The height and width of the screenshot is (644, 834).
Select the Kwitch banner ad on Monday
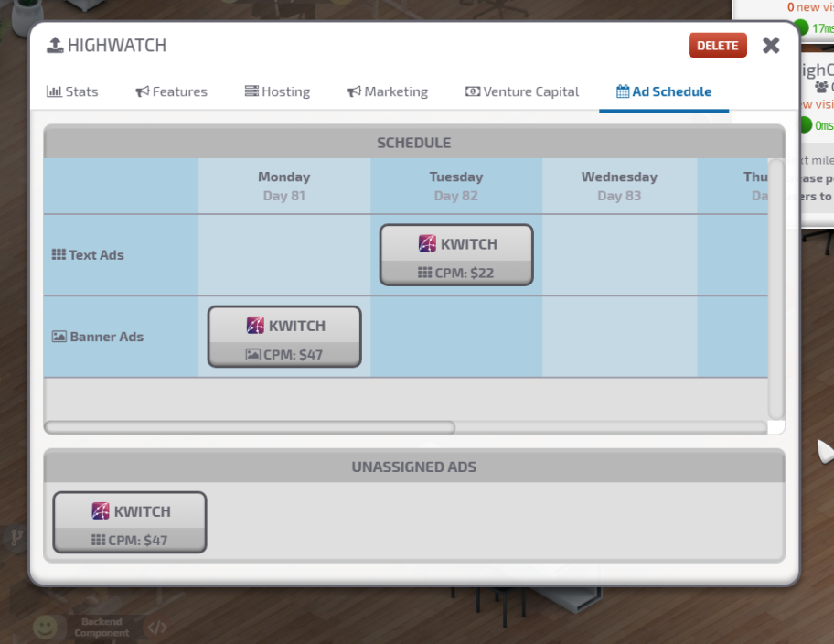point(284,337)
